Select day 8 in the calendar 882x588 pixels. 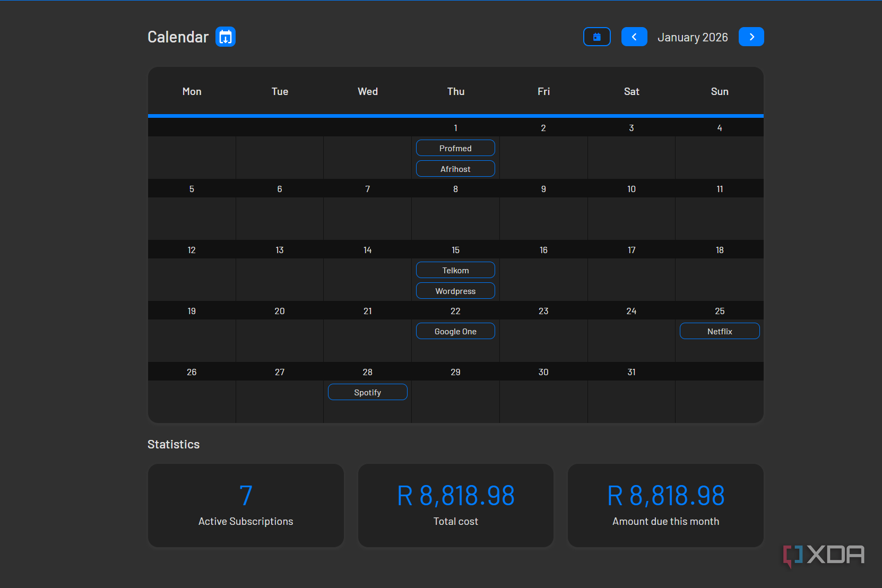[x=455, y=189]
